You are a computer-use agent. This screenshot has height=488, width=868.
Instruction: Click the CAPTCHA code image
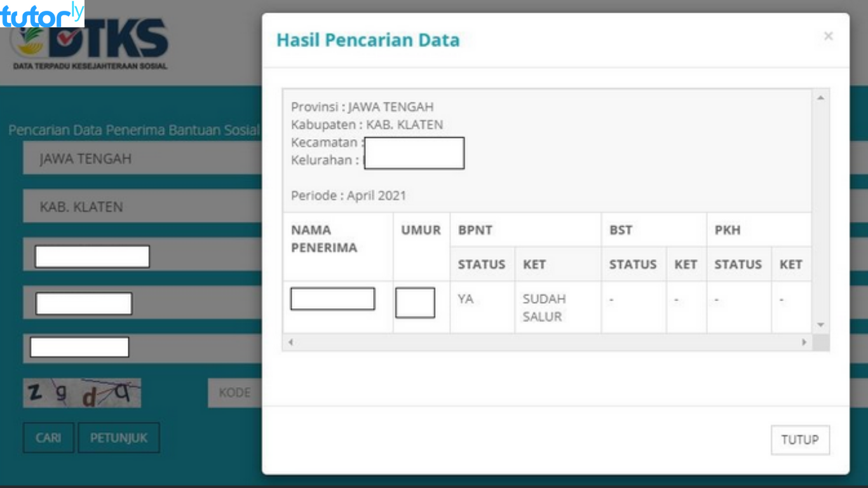click(x=81, y=393)
